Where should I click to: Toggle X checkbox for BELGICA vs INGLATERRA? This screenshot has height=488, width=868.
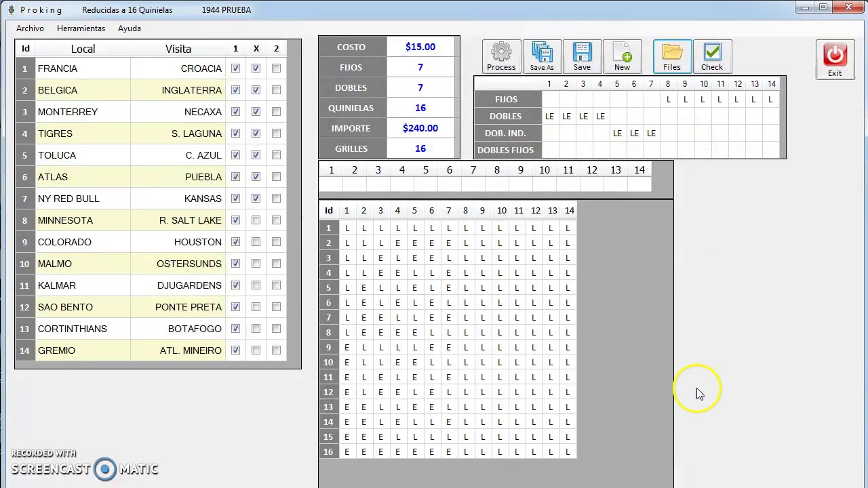click(256, 90)
